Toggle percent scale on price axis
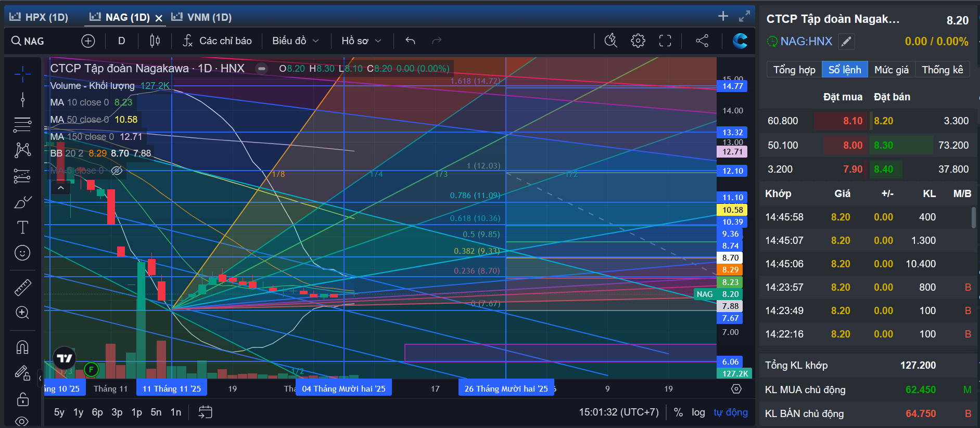The height and width of the screenshot is (428, 980). coord(678,412)
